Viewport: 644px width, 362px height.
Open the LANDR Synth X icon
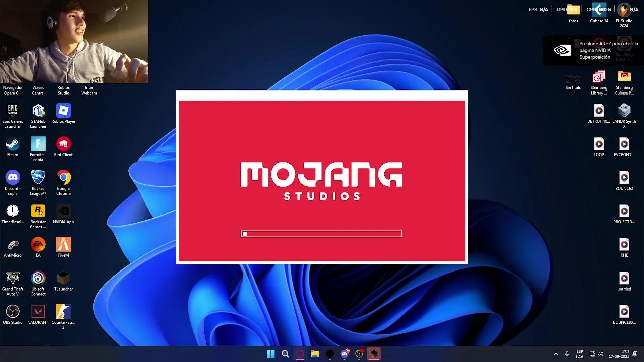coord(624,116)
